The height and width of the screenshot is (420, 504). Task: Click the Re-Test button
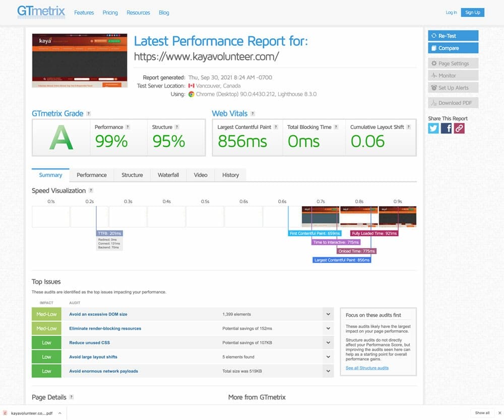point(453,36)
